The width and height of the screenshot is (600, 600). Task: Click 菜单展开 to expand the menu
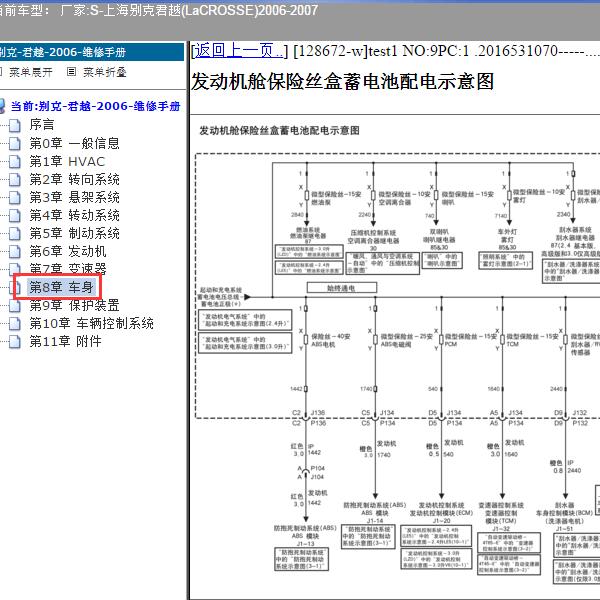(31, 72)
